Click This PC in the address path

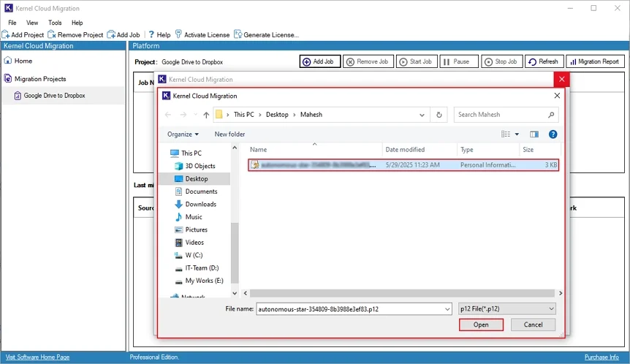(x=244, y=115)
